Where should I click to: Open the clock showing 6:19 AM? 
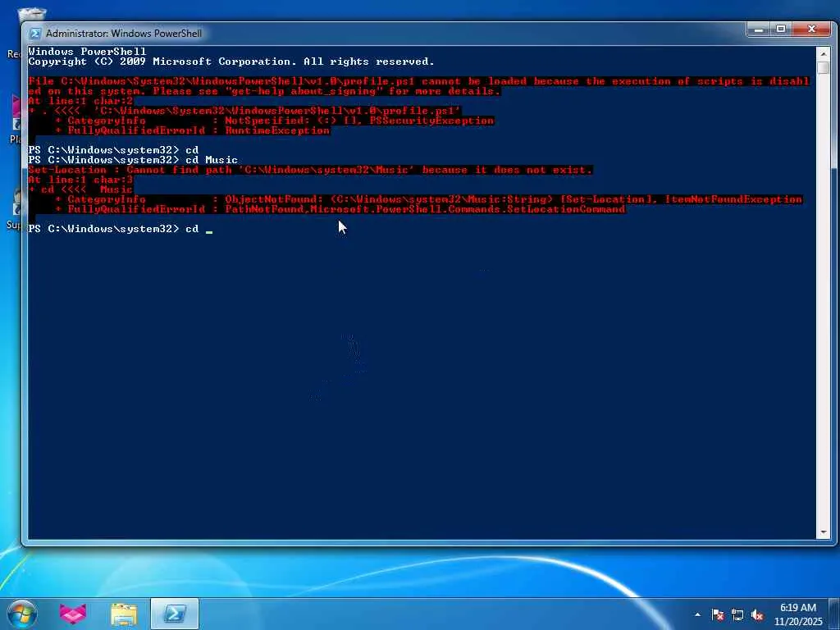(x=797, y=608)
